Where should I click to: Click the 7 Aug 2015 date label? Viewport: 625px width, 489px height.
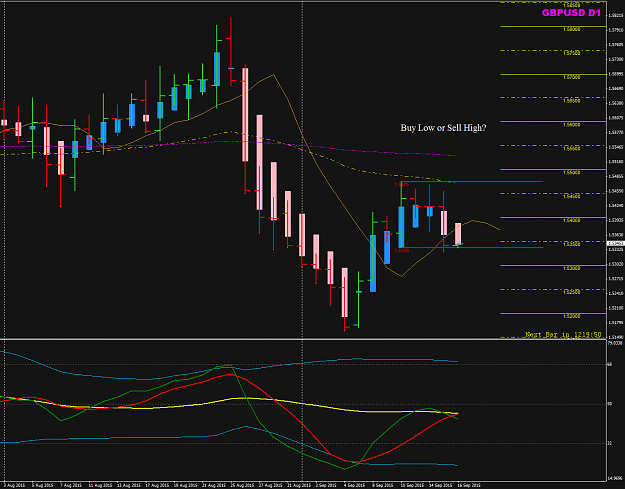click(x=71, y=485)
